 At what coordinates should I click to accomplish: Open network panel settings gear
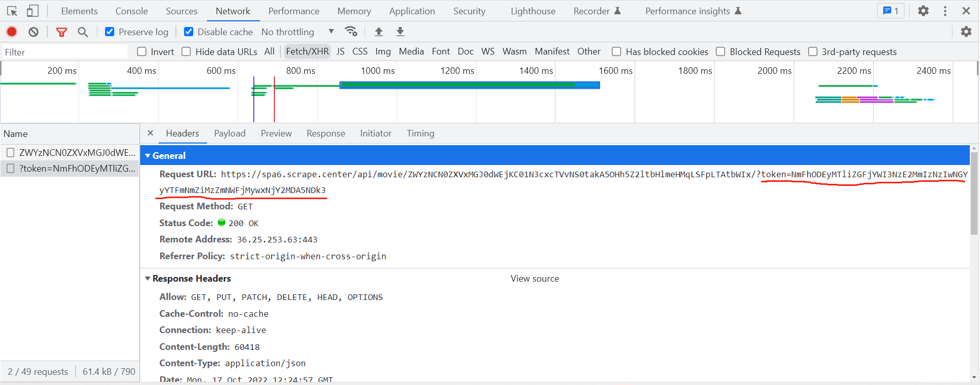pyautogui.click(x=966, y=32)
